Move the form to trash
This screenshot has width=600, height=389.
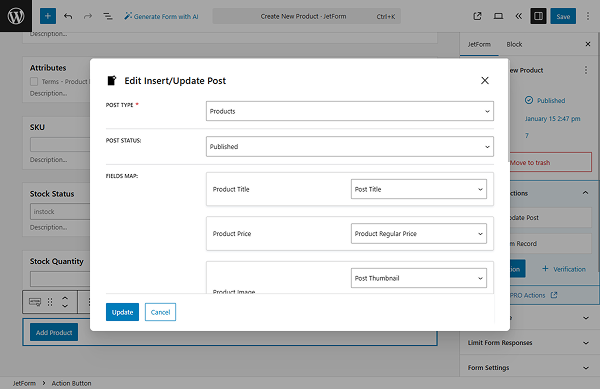click(x=550, y=163)
